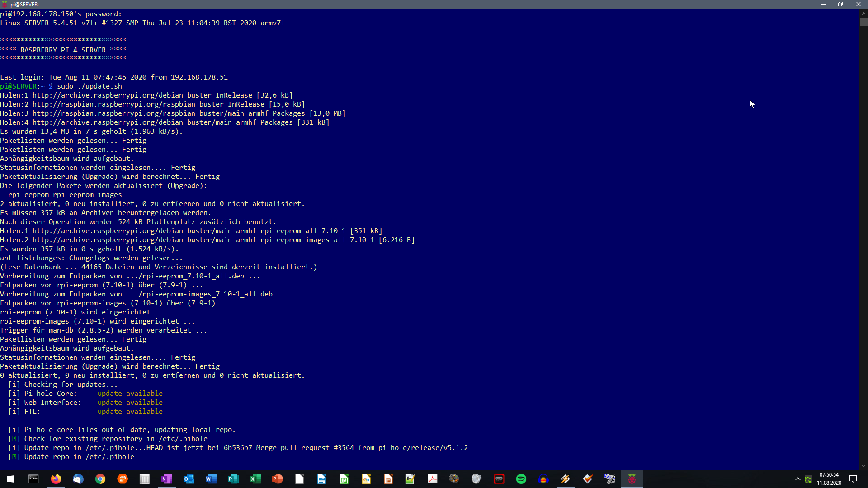Screen dimensions: 868x488
Task: Open the clock showing 07:50:54
Action: tap(829, 479)
